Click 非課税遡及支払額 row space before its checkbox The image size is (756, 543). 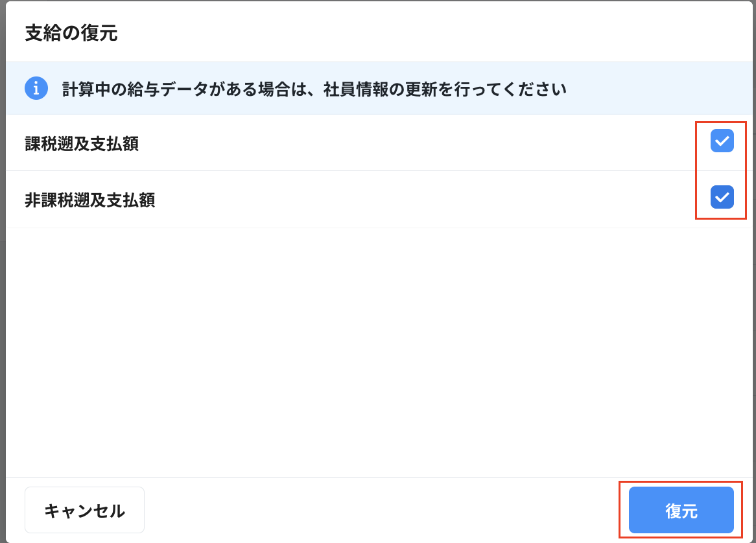point(421,200)
